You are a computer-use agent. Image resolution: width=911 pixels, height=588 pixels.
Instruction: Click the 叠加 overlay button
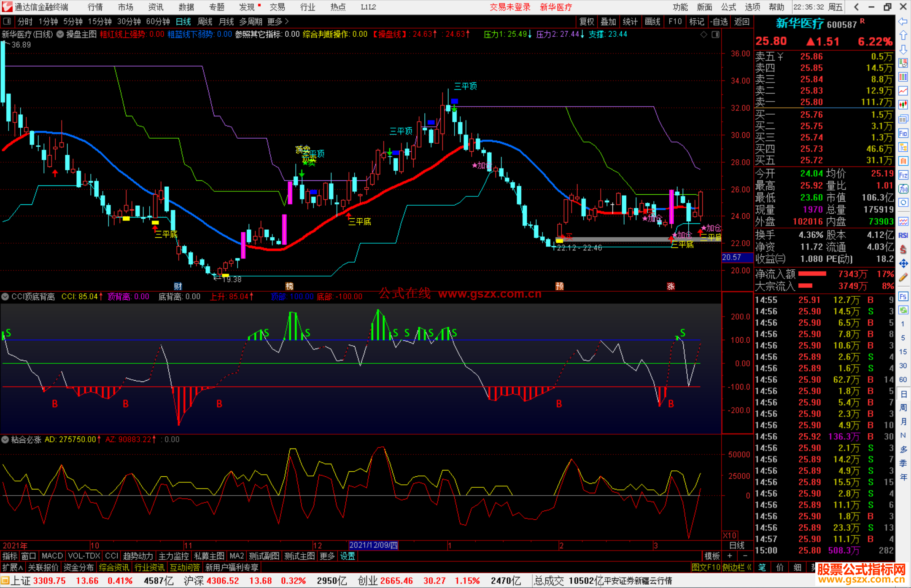pos(608,21)
